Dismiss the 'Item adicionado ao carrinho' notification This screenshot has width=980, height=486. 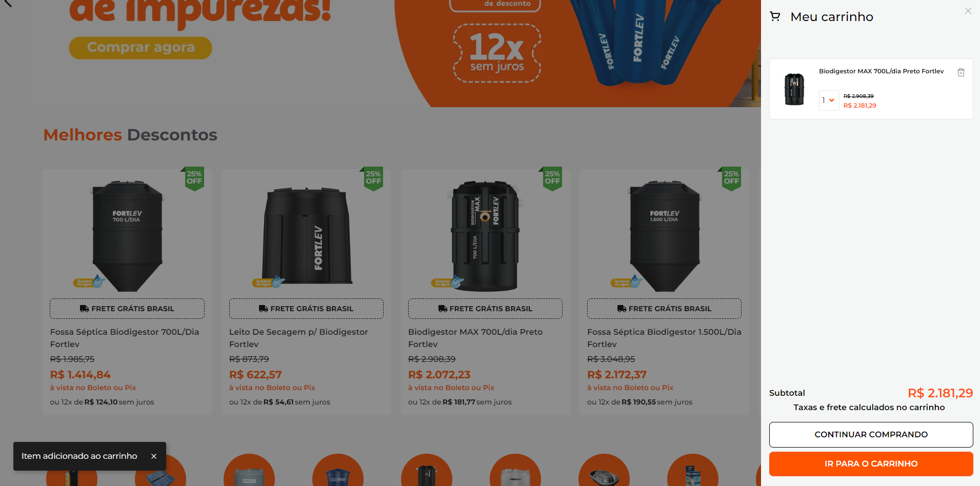click(153, 456)
